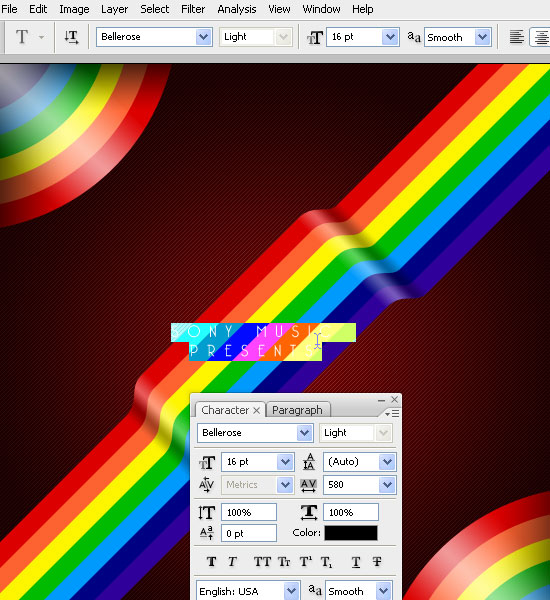Toggle All Caps style
This screenshot has height=600, width=550.
(x=262, y=562)
